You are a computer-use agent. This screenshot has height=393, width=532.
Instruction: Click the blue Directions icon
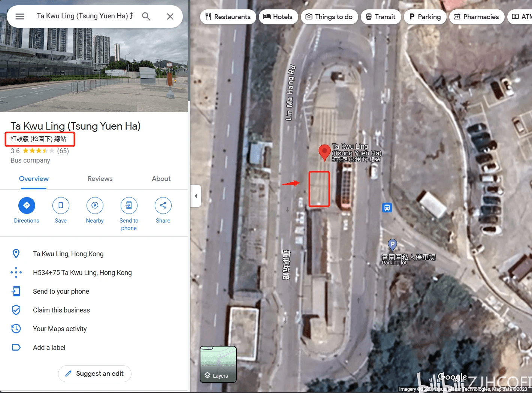point(27,205)
